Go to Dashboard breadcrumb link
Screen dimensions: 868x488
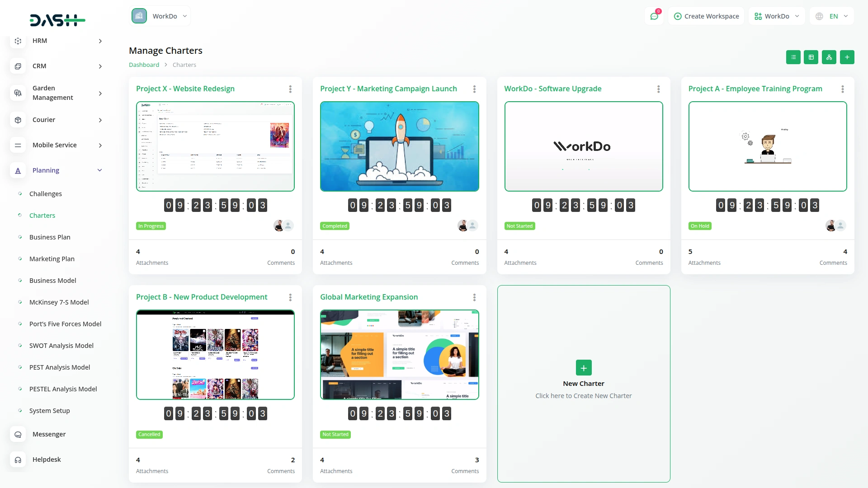click(x=144, y=65)
